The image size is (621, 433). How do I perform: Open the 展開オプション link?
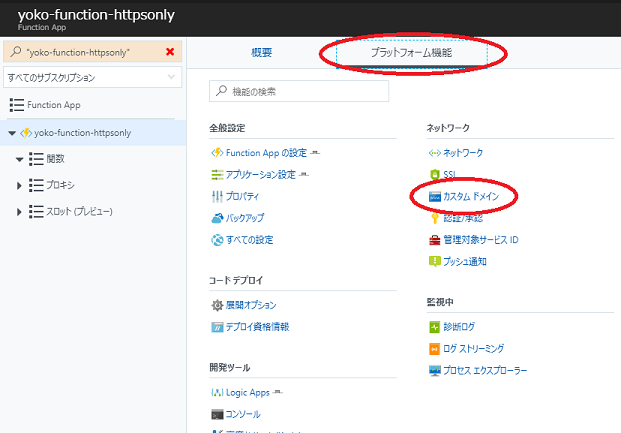point(251,305)
